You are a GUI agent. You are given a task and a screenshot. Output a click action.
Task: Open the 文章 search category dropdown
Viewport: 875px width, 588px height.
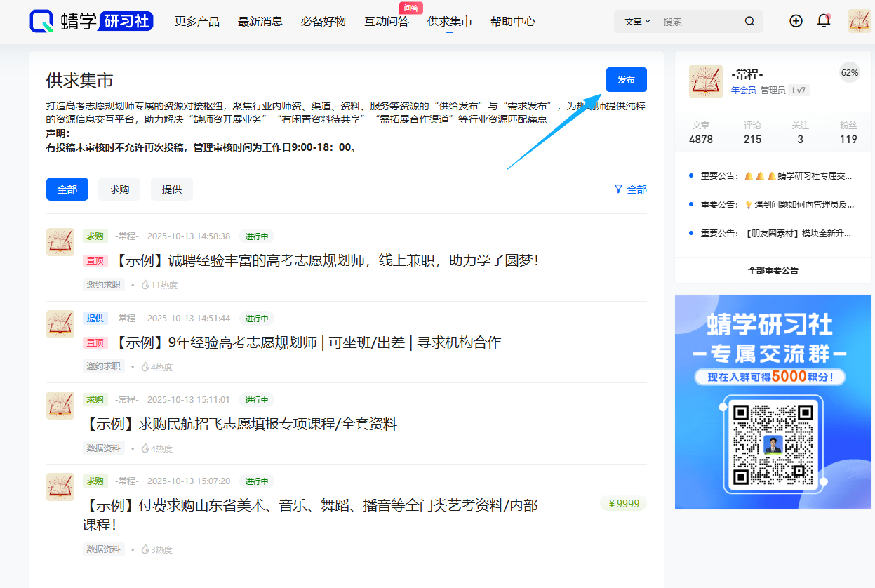coord(636,21)
